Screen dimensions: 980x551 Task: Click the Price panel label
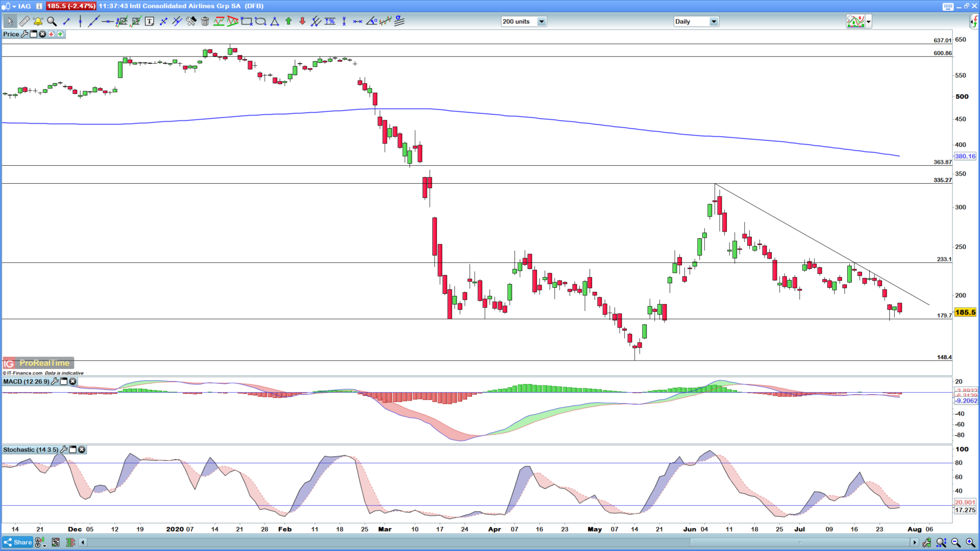[x=11, y=34]
